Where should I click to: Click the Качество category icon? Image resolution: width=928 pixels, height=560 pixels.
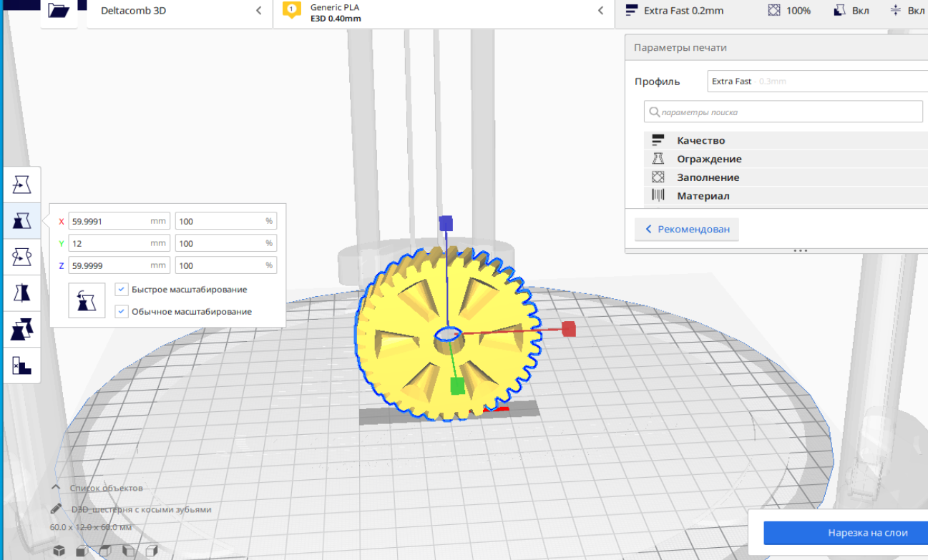point(658,140)
